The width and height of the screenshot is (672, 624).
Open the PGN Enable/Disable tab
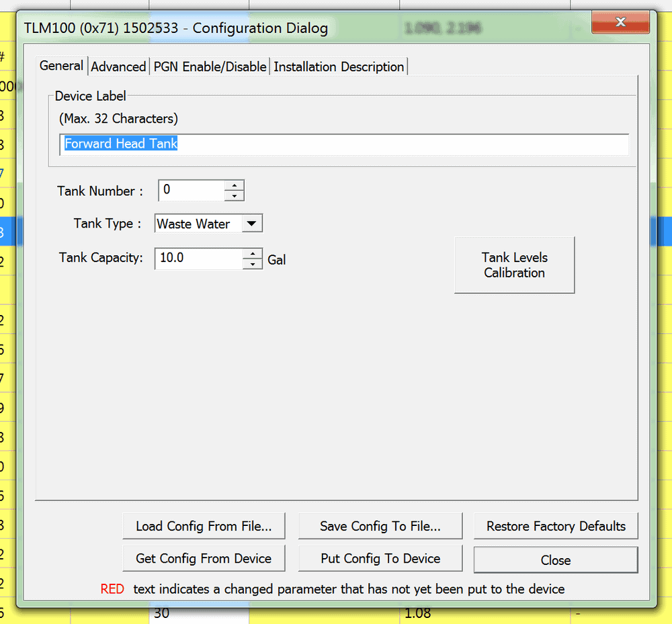pyautogui.click(x=210, y=66)
